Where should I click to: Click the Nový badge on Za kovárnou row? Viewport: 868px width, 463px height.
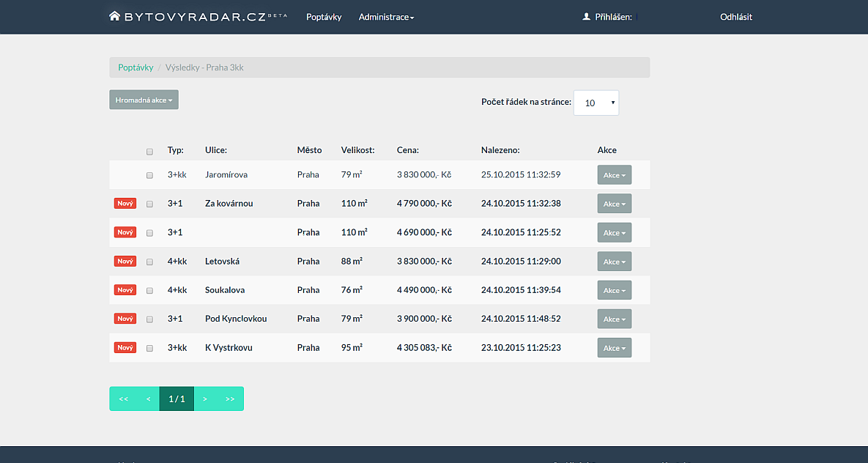point(125,204)
